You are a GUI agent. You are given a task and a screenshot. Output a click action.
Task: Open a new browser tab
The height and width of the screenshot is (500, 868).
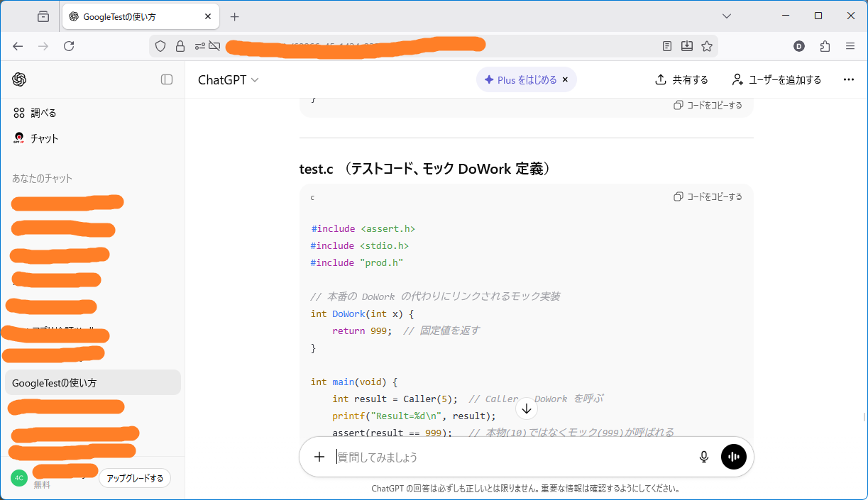235,16
